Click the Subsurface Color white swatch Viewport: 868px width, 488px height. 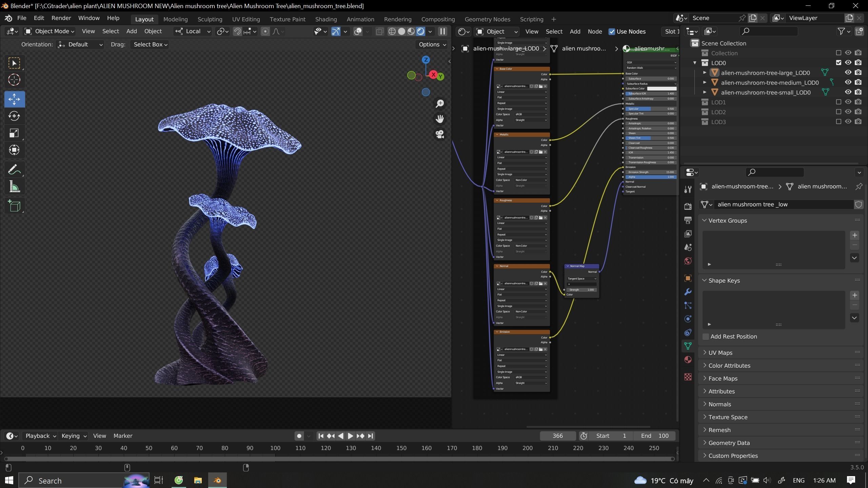click(662, 89)
